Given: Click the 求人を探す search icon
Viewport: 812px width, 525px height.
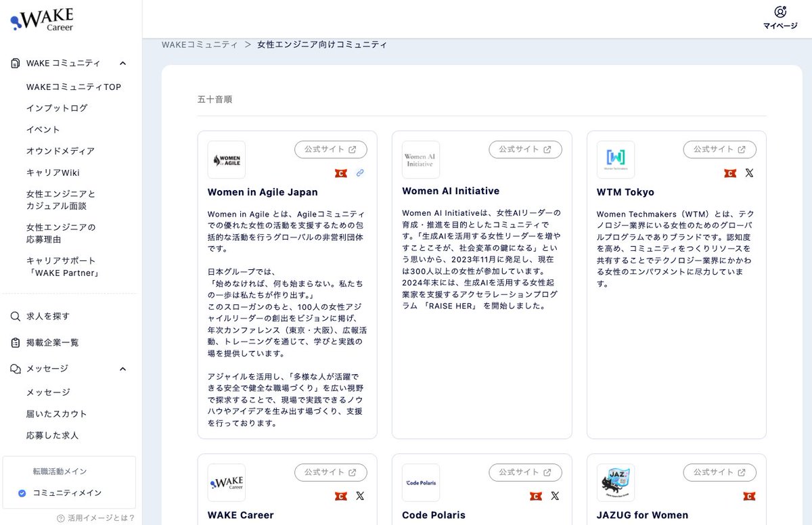Looking at the screenshot, I should pos(15,316).
